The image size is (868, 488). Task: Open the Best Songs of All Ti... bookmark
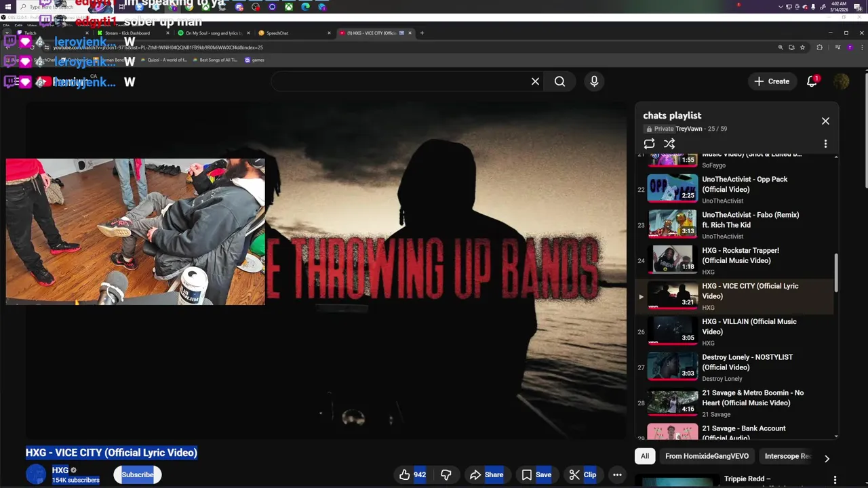point(214,60)
